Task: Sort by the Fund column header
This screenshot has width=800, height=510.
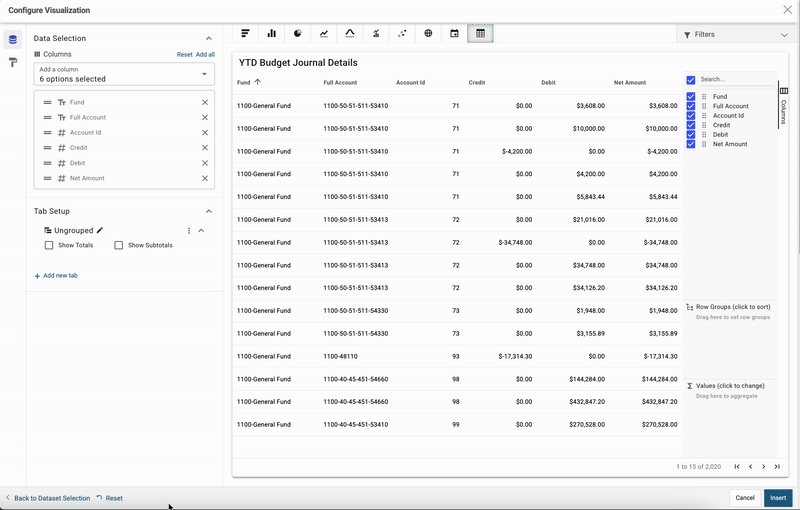Action: click(243, 83)
